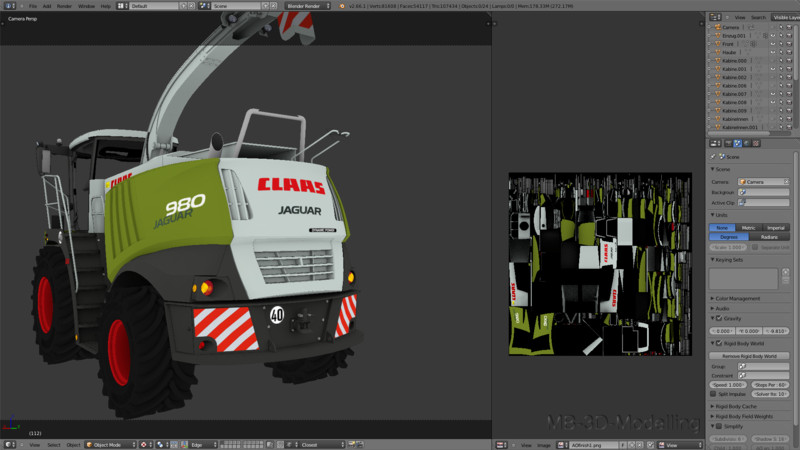
Task: Click the OpenGL render image icon
Action: [x=352, y=445]
